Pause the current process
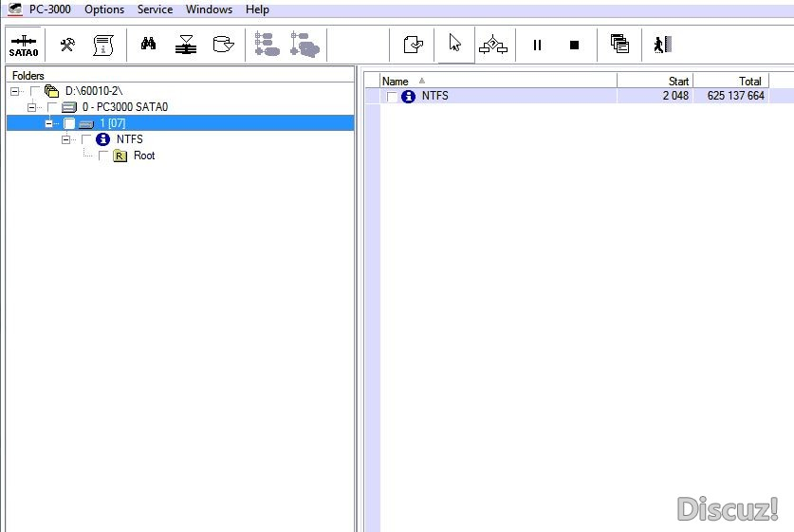The height and width of the screenshot is (532, 794). point(537,46)
